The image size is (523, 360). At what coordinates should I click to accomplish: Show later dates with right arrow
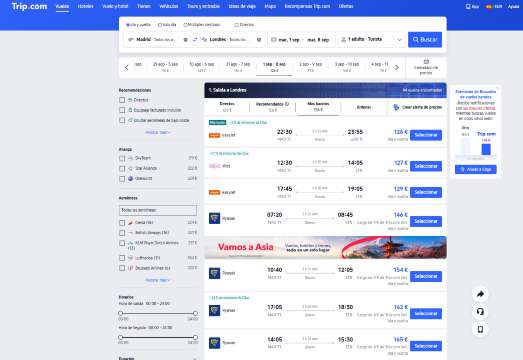[397, 68]
